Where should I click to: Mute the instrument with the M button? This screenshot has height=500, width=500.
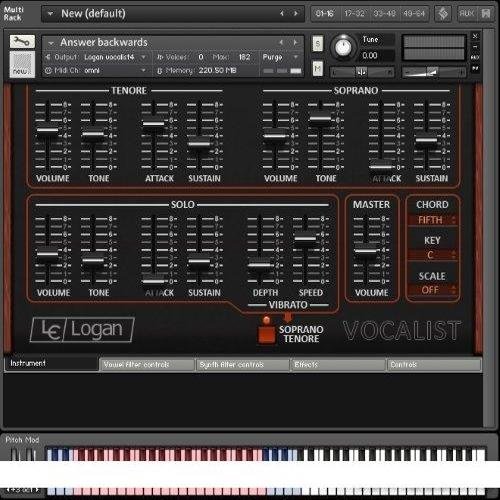(x=317, y=68)
